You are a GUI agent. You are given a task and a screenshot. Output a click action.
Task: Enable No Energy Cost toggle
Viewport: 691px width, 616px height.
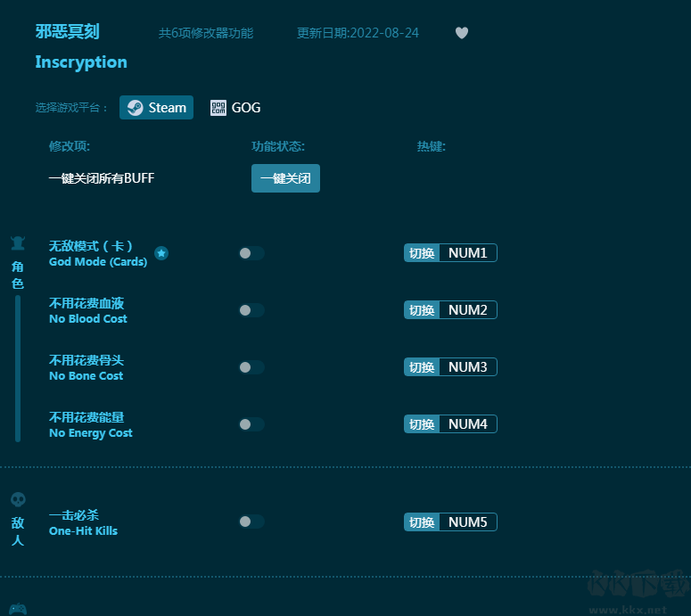click(251, 424)
